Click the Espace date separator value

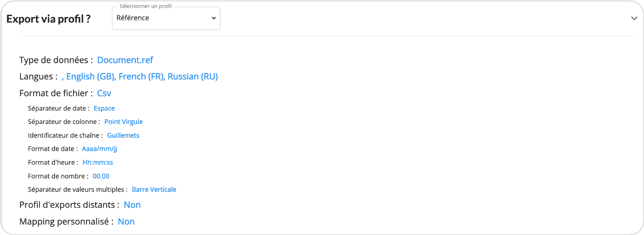pos(104,108)
